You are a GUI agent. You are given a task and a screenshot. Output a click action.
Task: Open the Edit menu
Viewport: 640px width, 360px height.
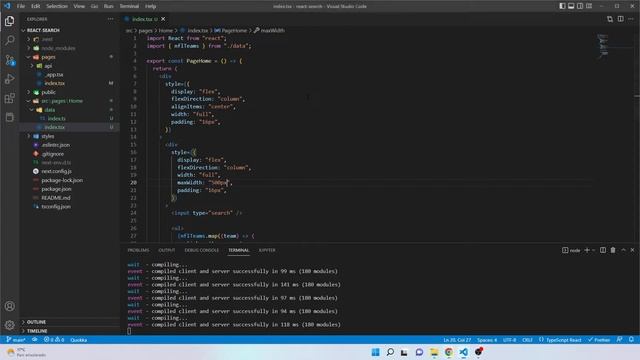36,6
